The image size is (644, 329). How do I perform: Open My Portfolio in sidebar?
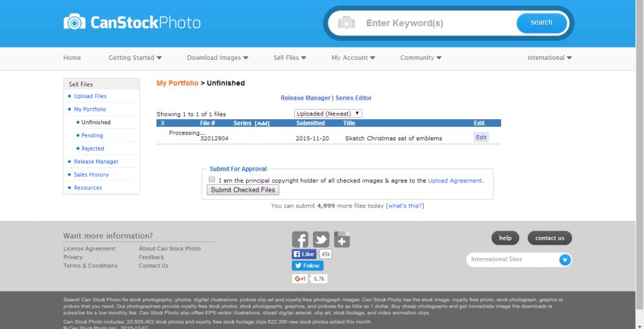(x=90, y=109)
